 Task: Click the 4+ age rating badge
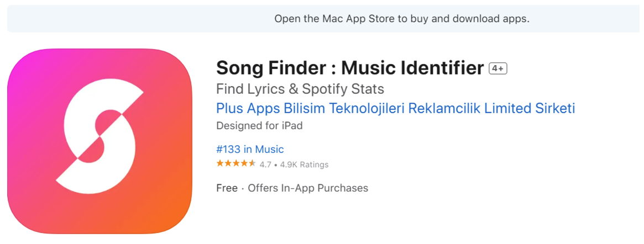[x=498, y=69]
